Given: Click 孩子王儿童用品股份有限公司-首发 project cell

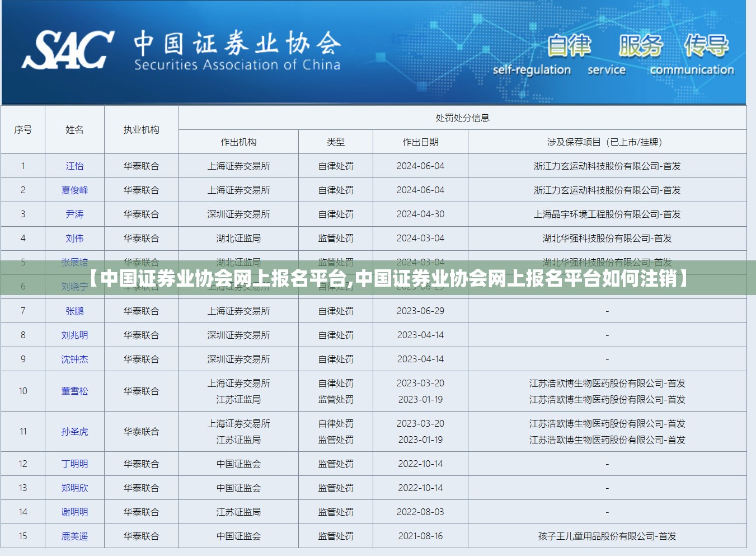Looking at the screenshot, I should (x=607, y=536).
